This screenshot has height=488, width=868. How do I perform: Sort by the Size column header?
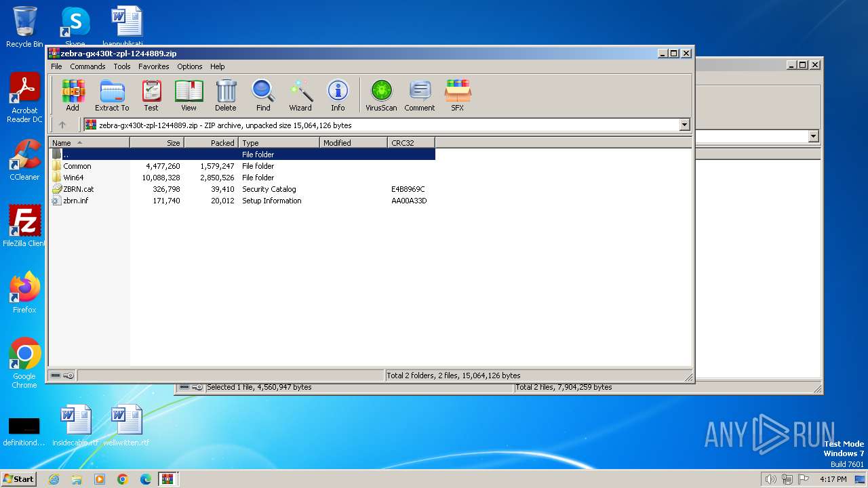(x=157, y=143)
